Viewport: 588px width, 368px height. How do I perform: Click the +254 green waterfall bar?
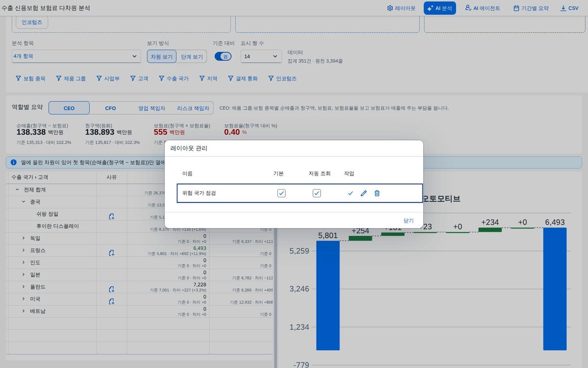pyautogui.click(x=361, y=238)
